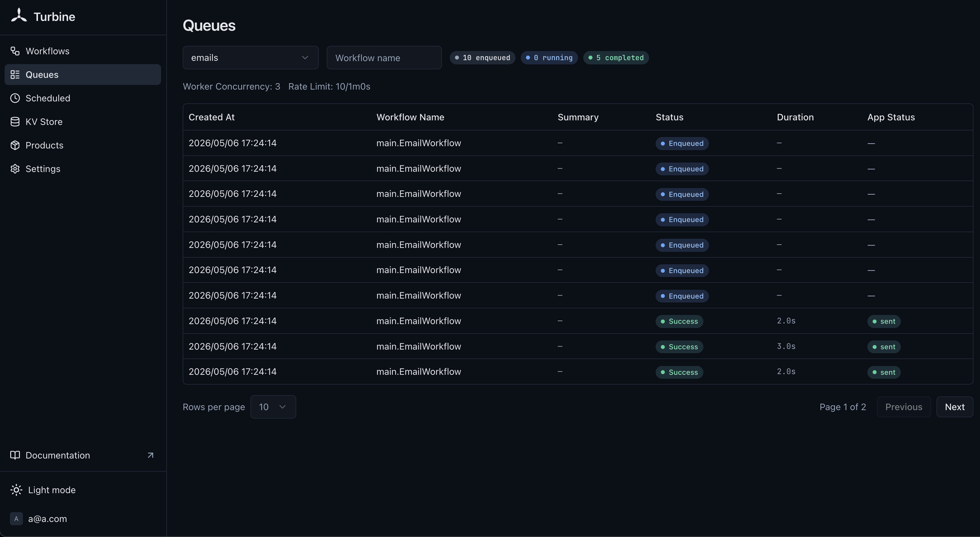Click the Summary column header
The image size is (980, 537).
click(x=578, y=117)
